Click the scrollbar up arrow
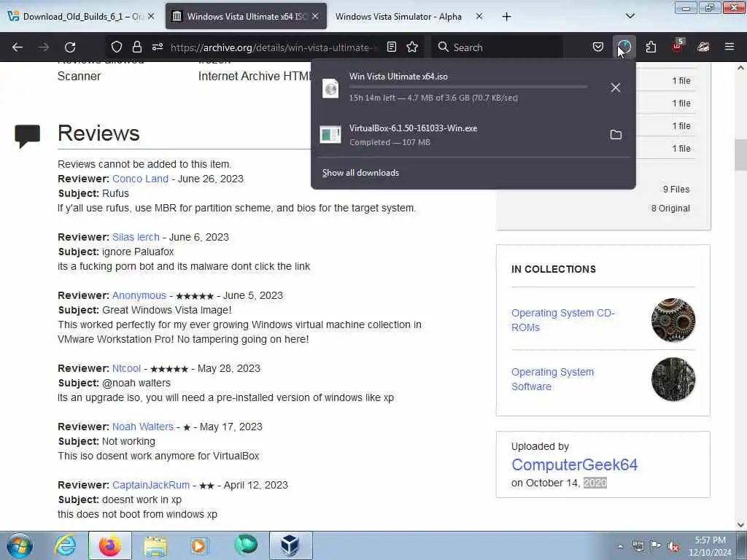 pyautogui.click(x=740, y=68)
